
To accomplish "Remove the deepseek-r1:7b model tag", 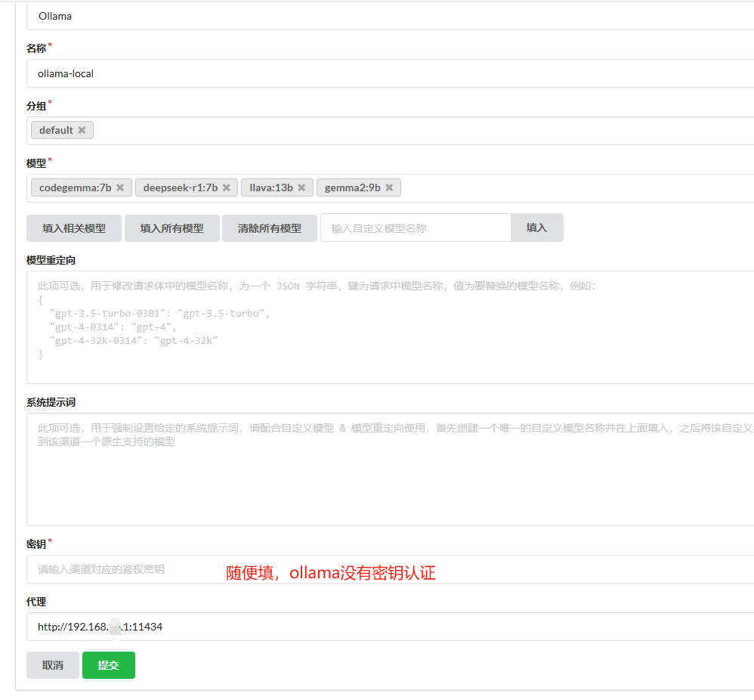I will (x=226, y=187).
